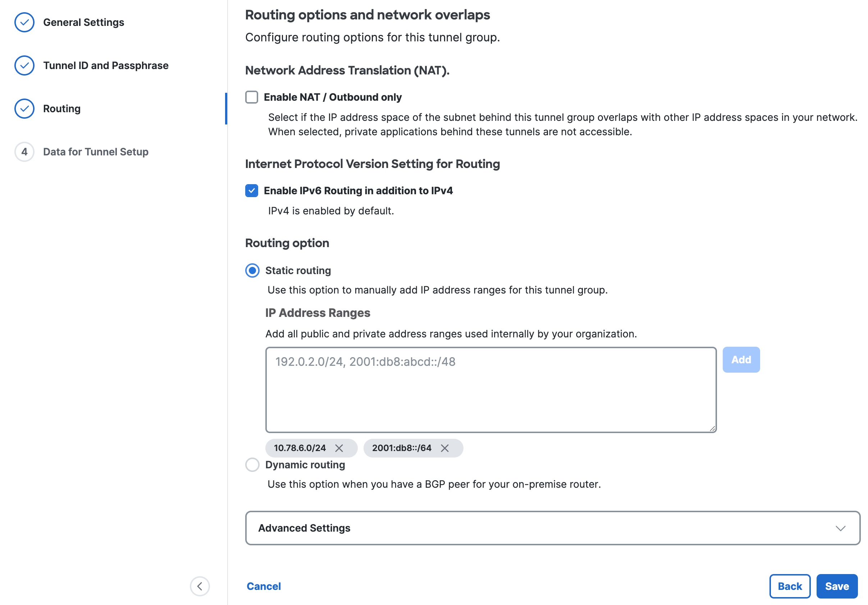Image resolution: width=868 pixels, height=605 pixels.
Task: Enable NAT / Outbound only
Action: pyautogui.click(x=252, y=97)
